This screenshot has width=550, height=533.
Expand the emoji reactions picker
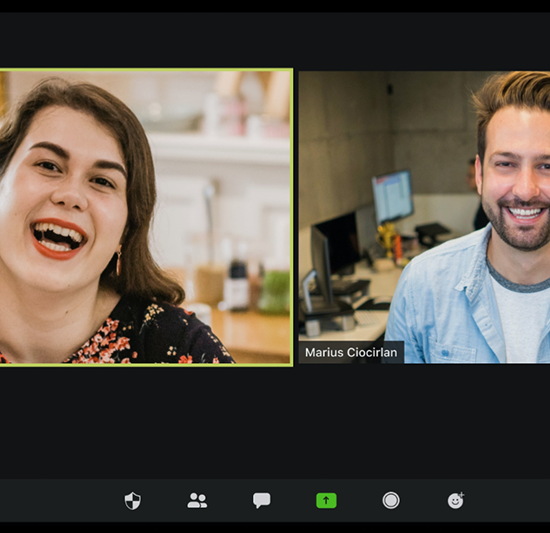[456, 500]
